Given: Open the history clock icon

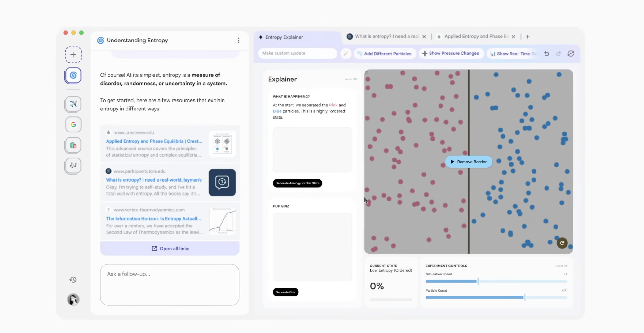Looking at the screenshot, I should tap(73, 279).
